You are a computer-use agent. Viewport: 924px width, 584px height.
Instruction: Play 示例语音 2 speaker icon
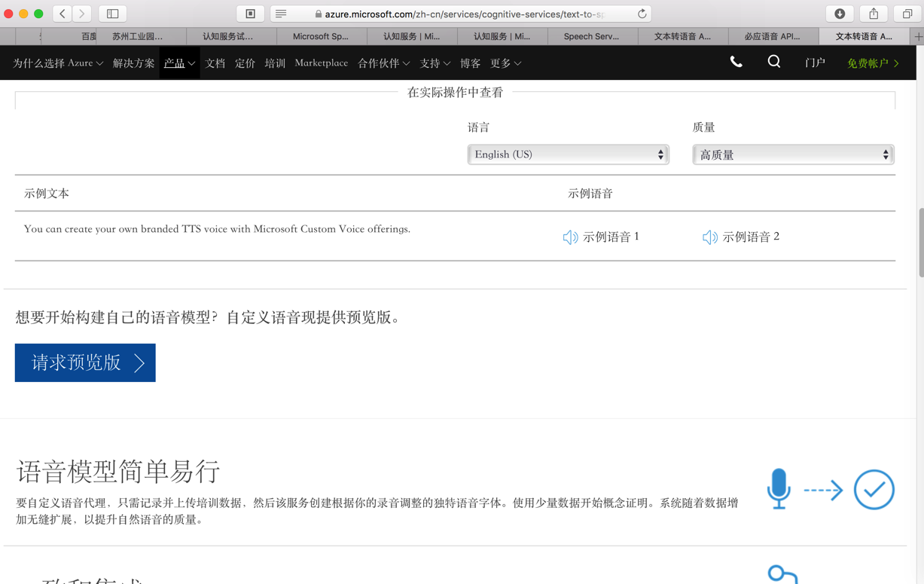coord(709,237)
